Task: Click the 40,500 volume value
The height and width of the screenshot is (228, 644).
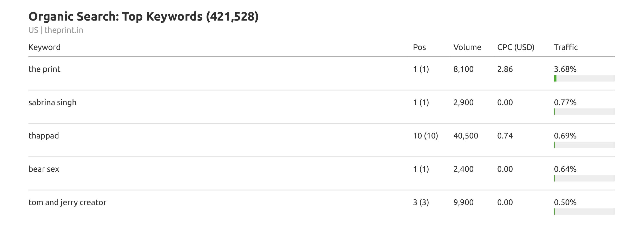Action: pyautogui.click(x=466, y=136)
